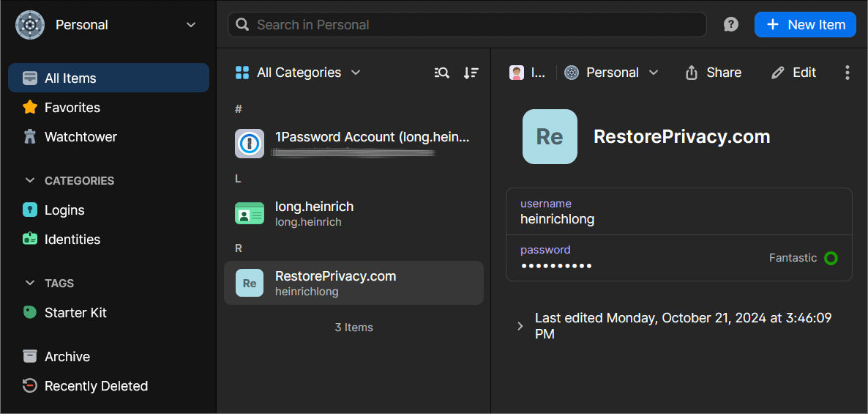Click the hidden password field
The height and width of the screenshot is (414, 868).
pos(678,258)
